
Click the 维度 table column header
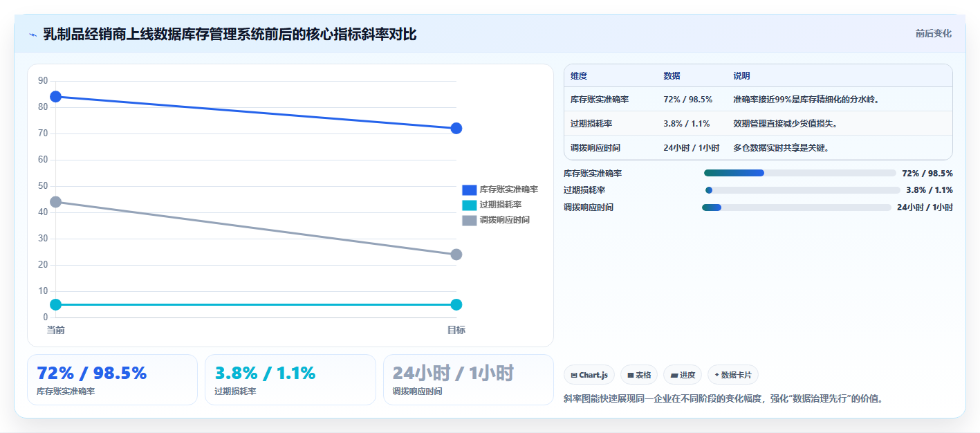(579, 76)
